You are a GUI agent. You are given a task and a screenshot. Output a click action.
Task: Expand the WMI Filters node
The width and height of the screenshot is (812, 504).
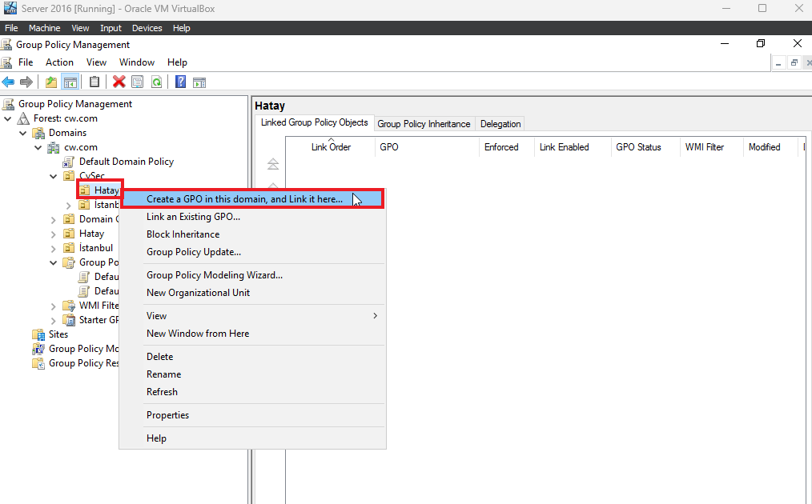pyautogui.click(x=53, y=306)
